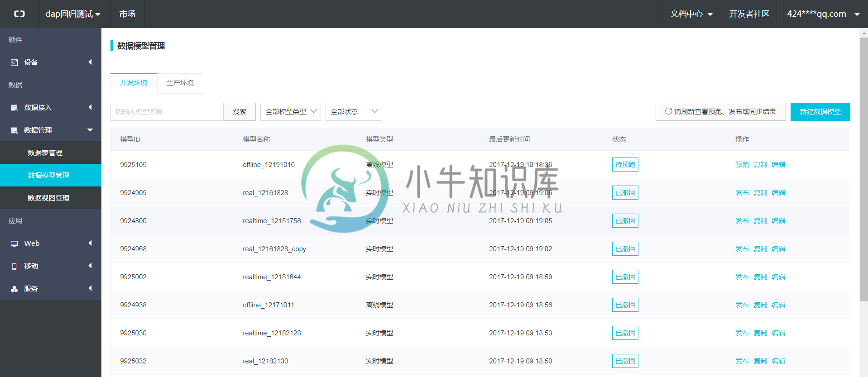Click 预跑 for model offline_12191016
Viewport: 868px width, 377px height.
point(742,165)
